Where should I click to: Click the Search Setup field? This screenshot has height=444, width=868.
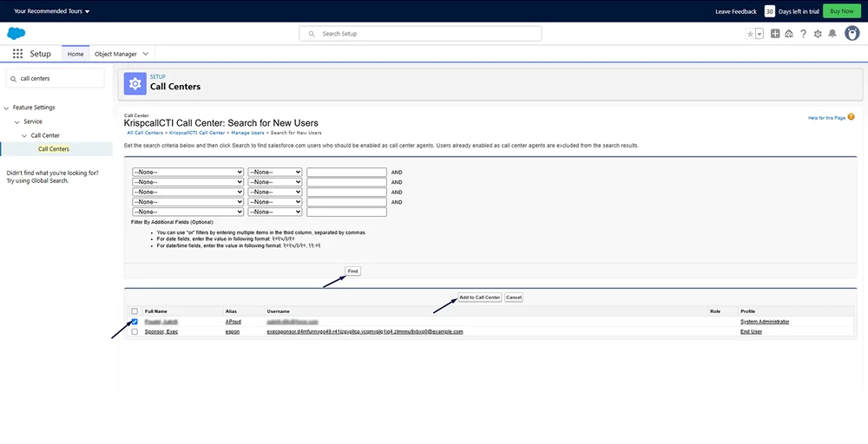tap(420, 34)
